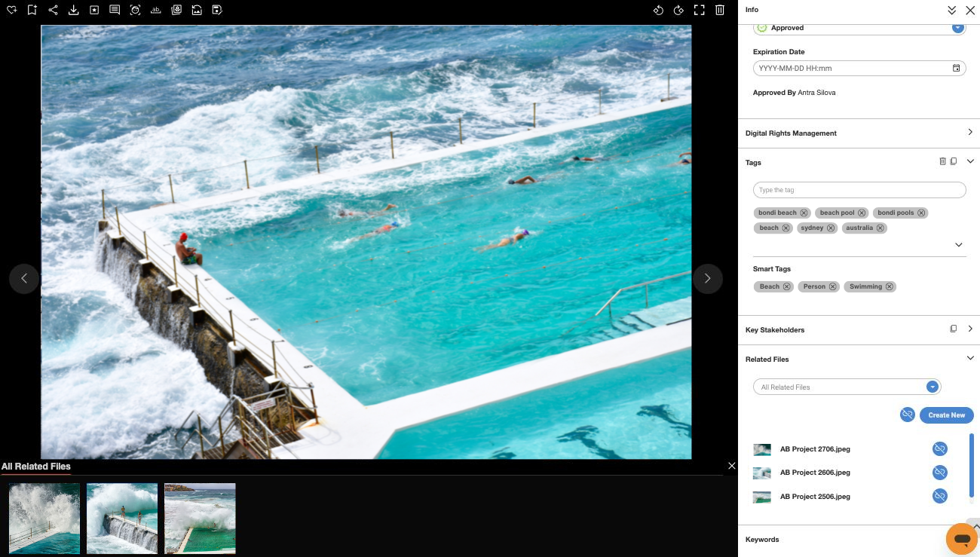The height and width of the screenshot is (557, 980).
Task: Select the All Related Files tab
Action: pos(36,467)
